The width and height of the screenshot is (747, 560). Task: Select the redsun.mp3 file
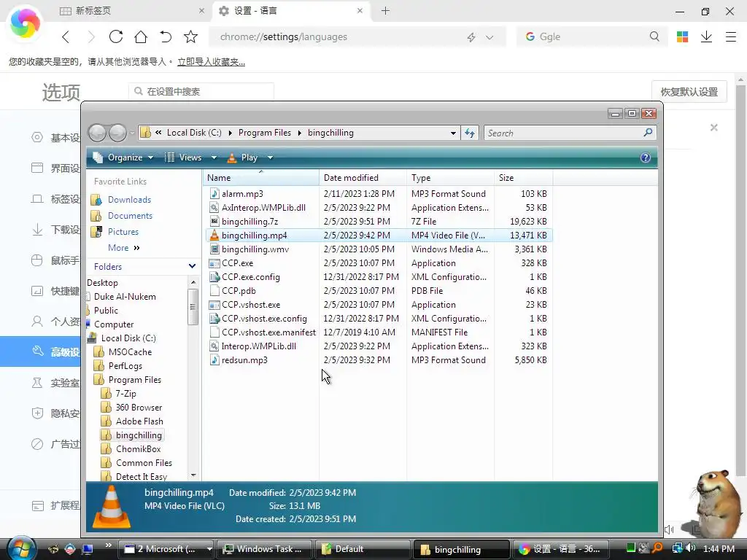point(244,360)
